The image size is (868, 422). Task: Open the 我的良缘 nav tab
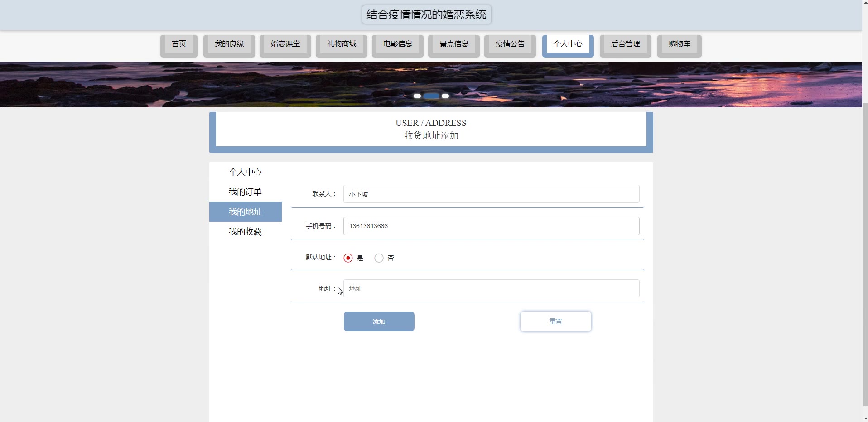(x=229, y=46)
